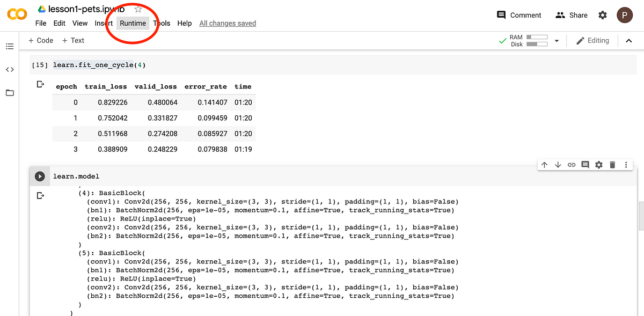The width and height of the screenshot is (644, 316).
Task: Open the Runtime menu
Action: point(133,24)
